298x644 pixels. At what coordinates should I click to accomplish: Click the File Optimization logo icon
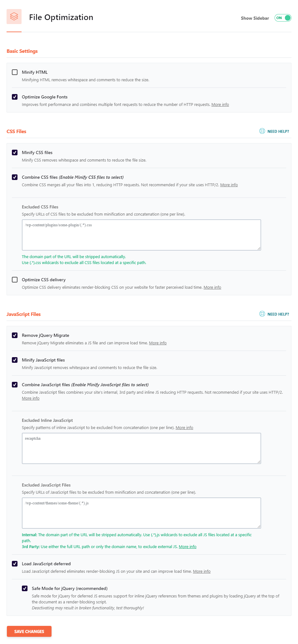coord(14,17)
